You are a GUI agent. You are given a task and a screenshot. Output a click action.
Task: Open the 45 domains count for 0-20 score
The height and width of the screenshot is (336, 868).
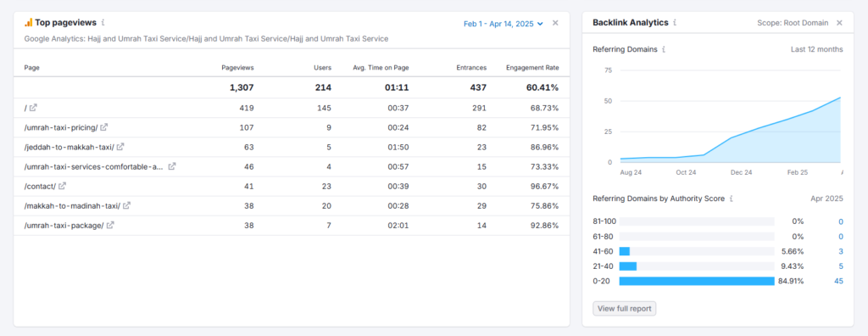pyautogui.click(x=838, y=281)
